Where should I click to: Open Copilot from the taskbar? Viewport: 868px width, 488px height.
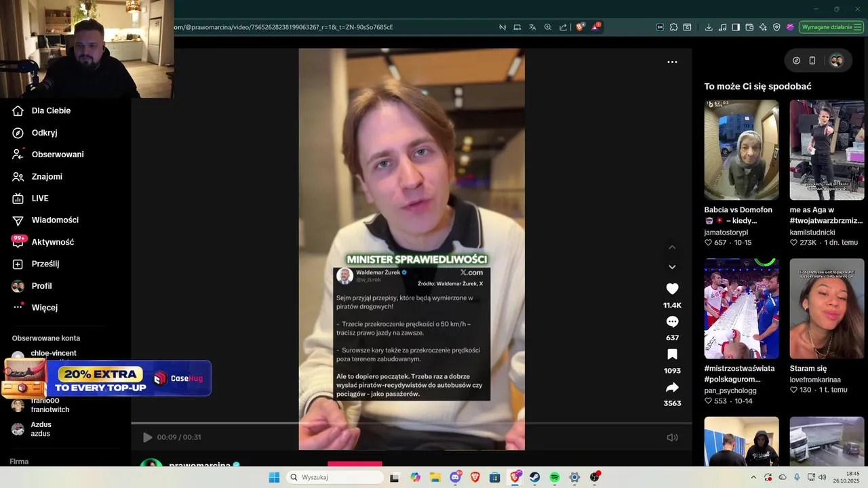point(415,477)
